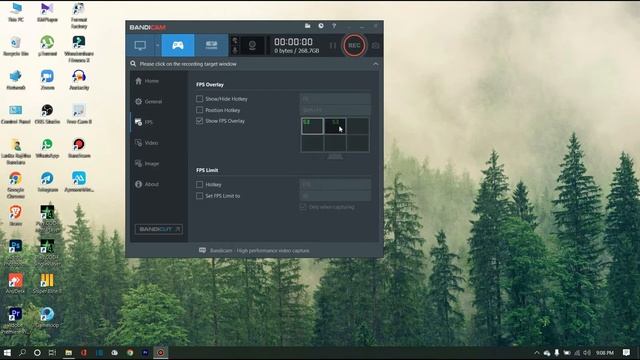640x360 pixels.
Task: Open Audacity desktop shortcut
Action: [79, 80]
